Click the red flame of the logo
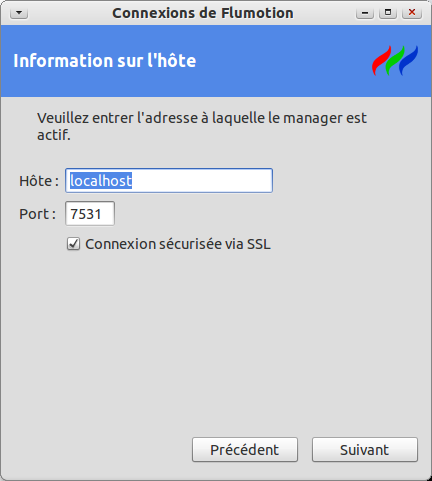Viewport: 432px width, 481px height. [381, 61]
